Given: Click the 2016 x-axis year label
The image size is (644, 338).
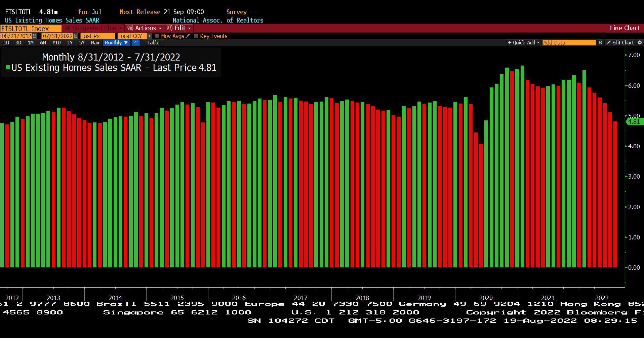Looking at the screenshot, I should click(x=239, y=298).
